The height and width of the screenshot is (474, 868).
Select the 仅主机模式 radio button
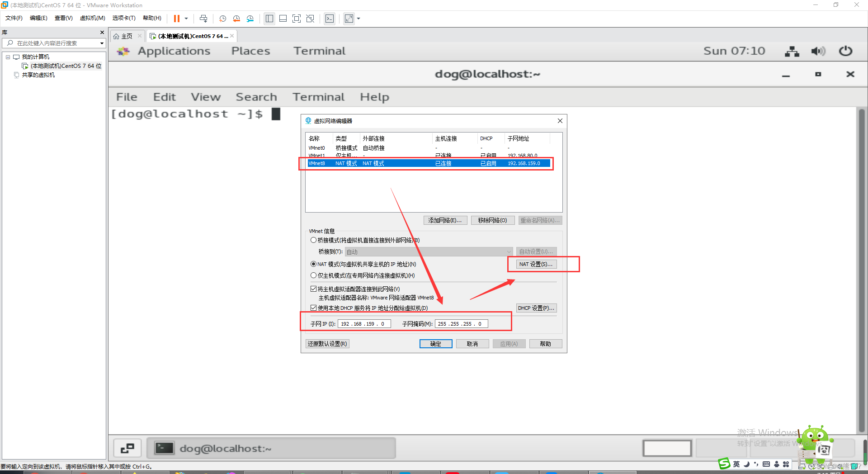313,275
